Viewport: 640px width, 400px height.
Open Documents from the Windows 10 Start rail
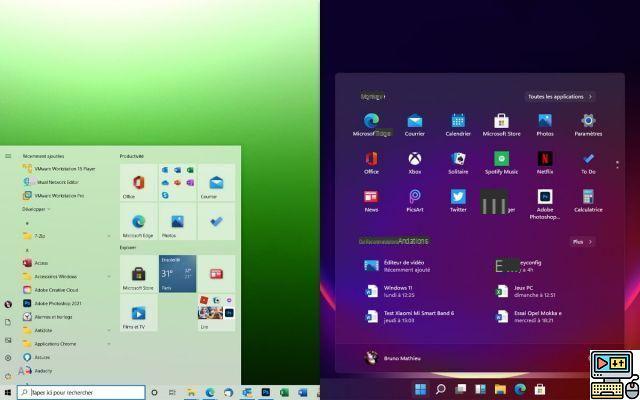pyautogui.click(x=8, y=322)
